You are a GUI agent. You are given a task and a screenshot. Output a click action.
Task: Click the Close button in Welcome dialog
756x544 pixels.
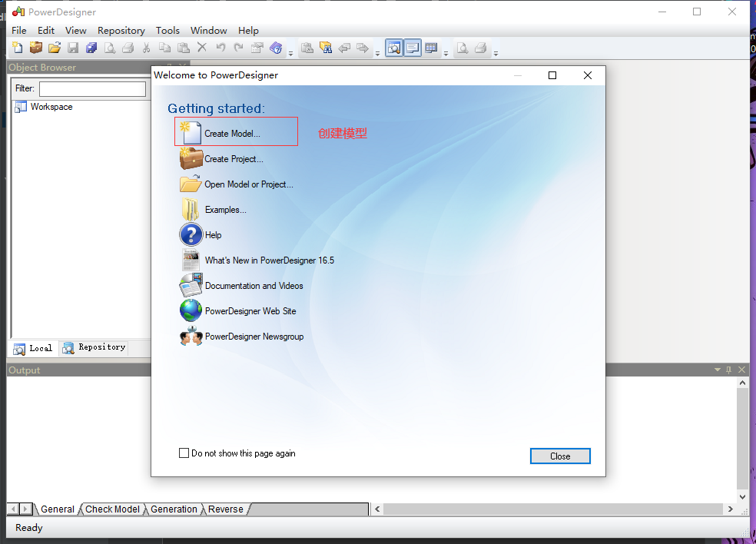[560, 456]
